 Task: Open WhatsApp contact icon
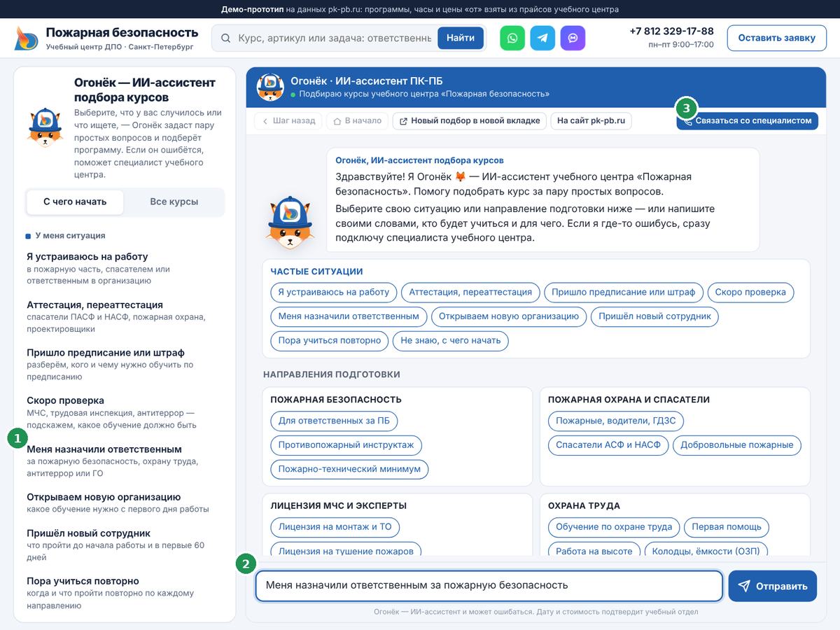coord(512,38)
